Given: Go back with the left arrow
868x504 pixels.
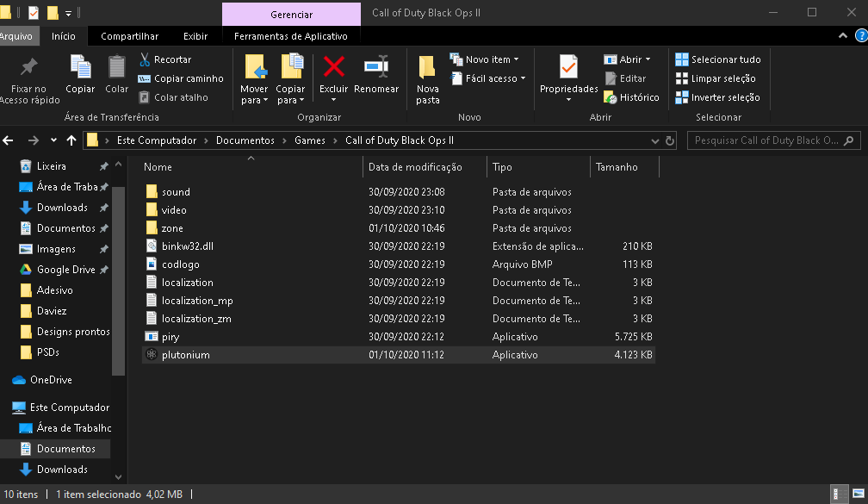Looking at the screenshot, I should (x=9, y=140).
